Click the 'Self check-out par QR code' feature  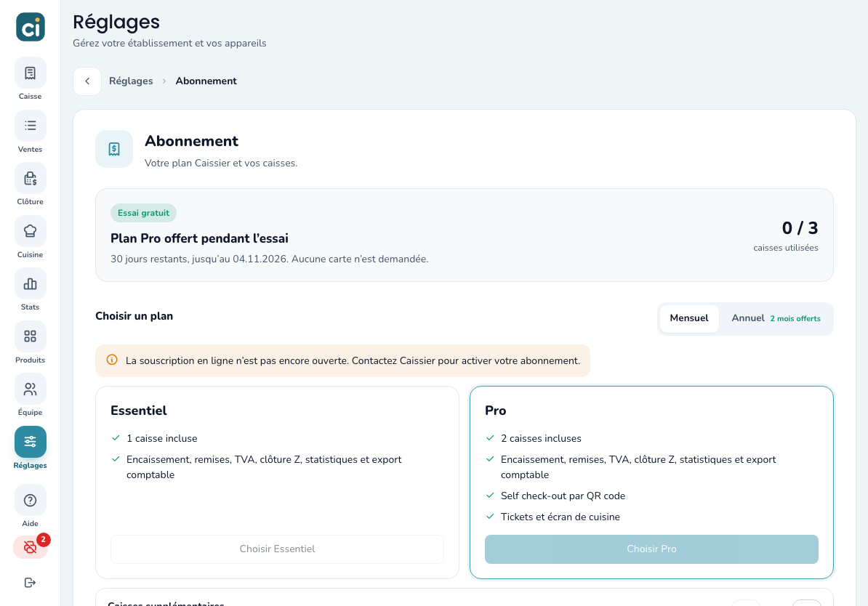[563, 496]
